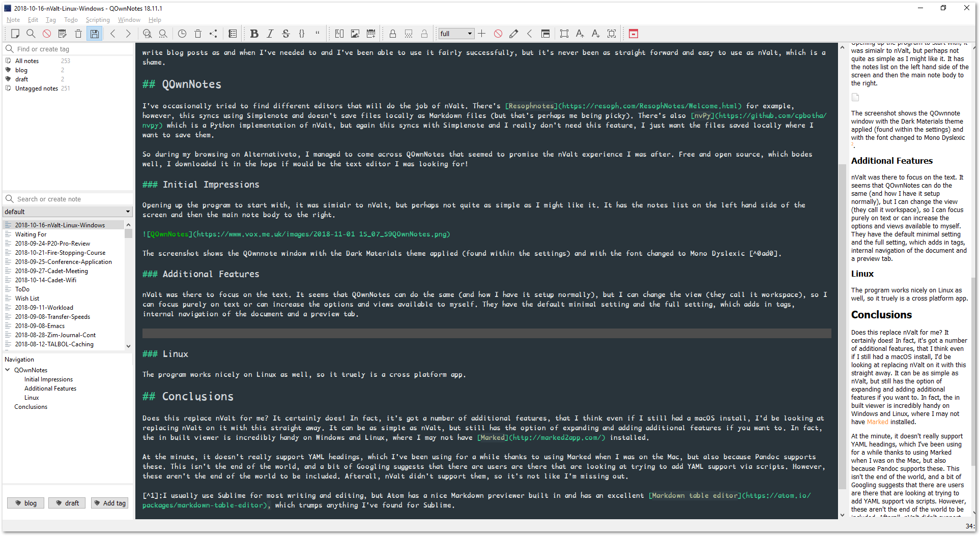Click the trash icon next to the save icon
Image resolution: width=980 pixels, height=536 pixels.
(x=78, y=34)
